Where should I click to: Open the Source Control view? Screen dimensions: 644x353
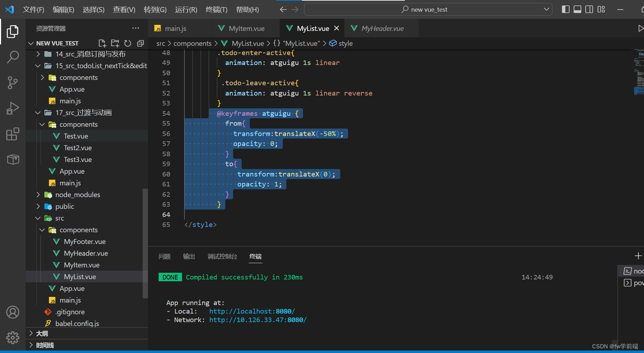(x=13, y=82)
